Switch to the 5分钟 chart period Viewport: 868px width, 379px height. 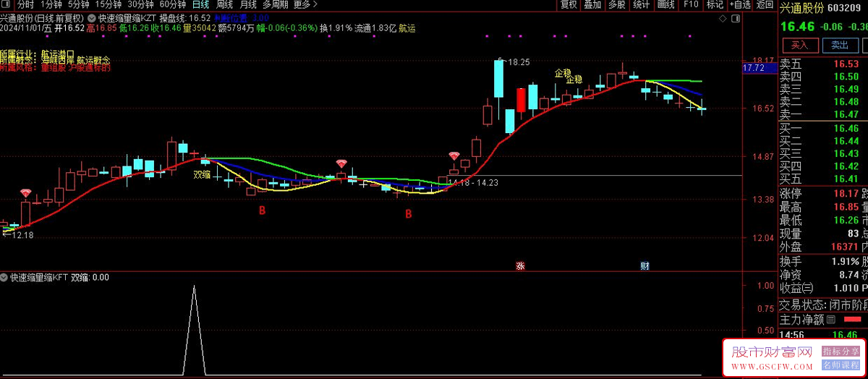(80, 4)
